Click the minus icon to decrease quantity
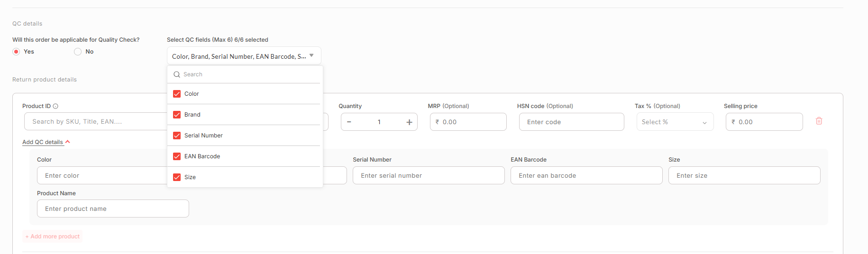Screen dimensions: 868x254 coord(349,122)
